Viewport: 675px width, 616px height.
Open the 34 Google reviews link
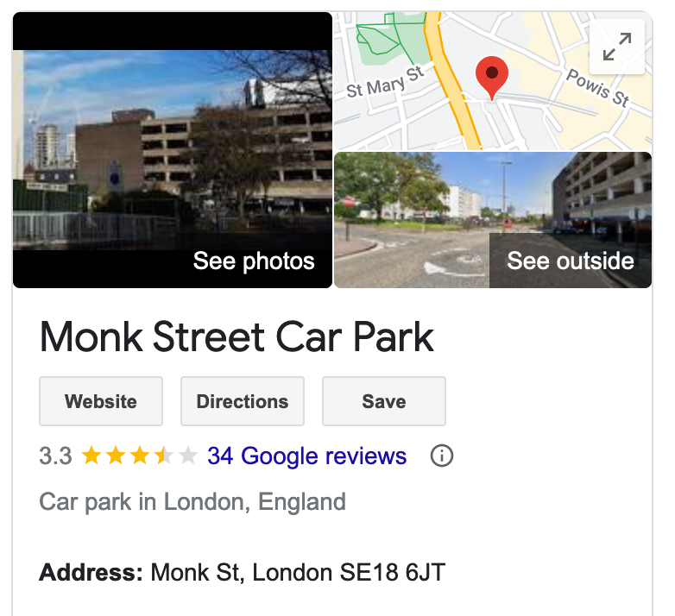pyautogui.click(x=307, y=456)
